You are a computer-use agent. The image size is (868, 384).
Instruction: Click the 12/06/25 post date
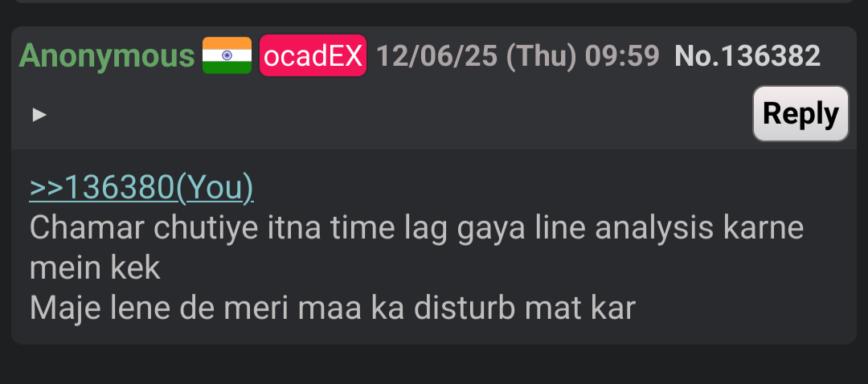[x=436, y=56]
